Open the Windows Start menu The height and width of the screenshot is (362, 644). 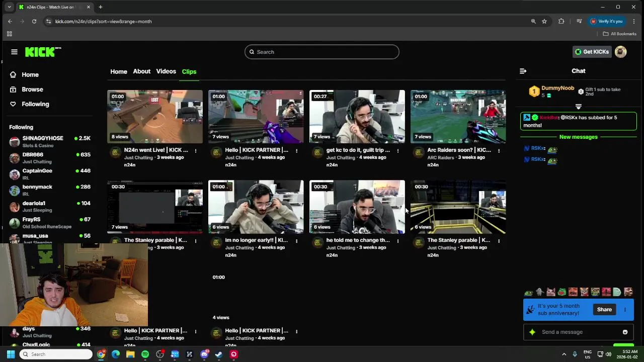(x=10, y=354)
